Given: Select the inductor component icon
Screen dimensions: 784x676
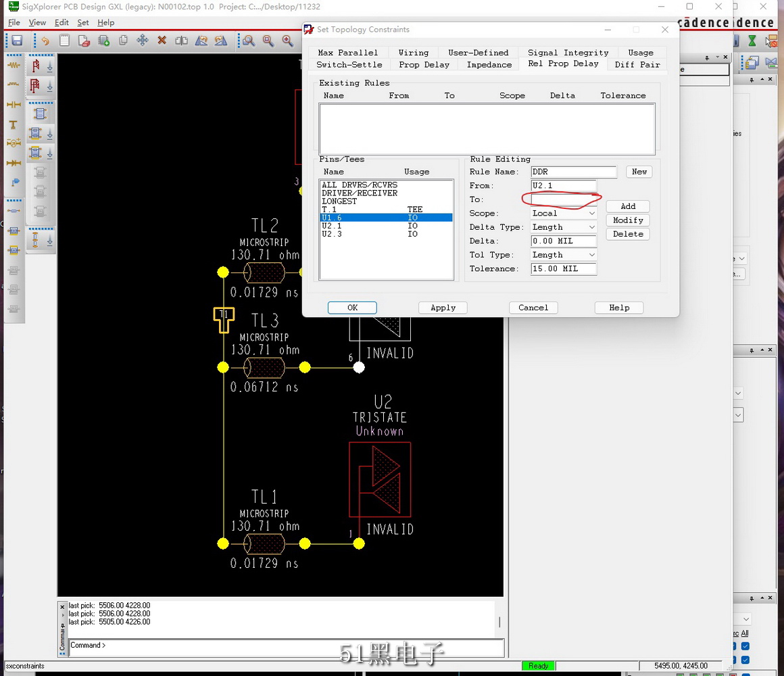Looking at the screenshot, I should 14,84.
